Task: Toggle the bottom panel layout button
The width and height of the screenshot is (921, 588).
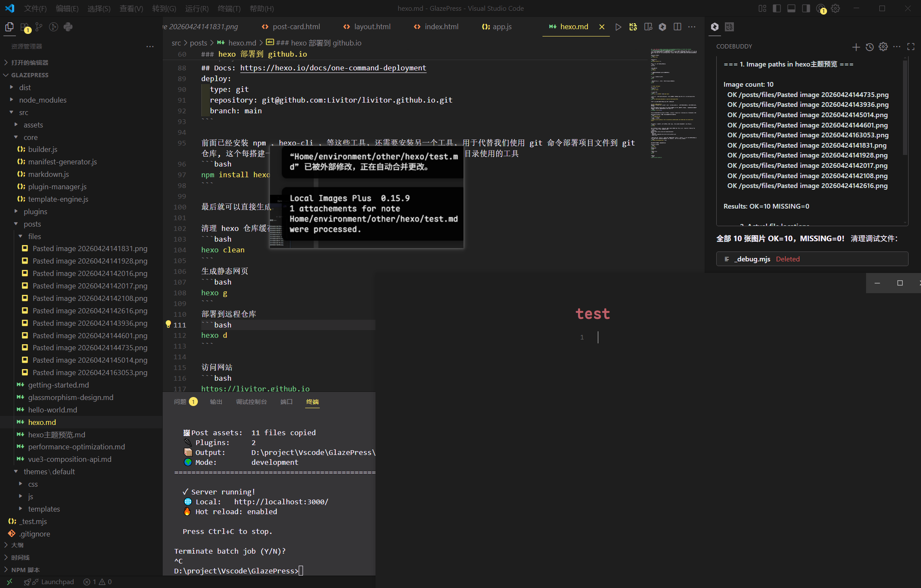Action: coord(791,9)
